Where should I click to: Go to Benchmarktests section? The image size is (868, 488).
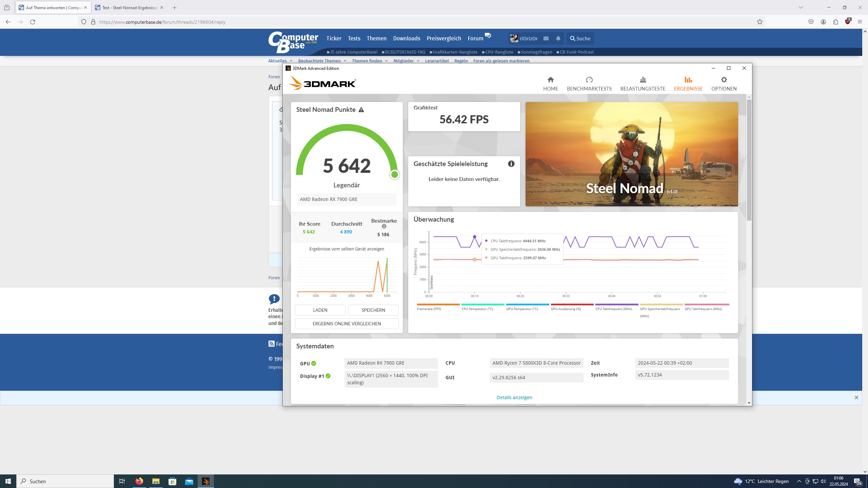click(x=589, y=84)
